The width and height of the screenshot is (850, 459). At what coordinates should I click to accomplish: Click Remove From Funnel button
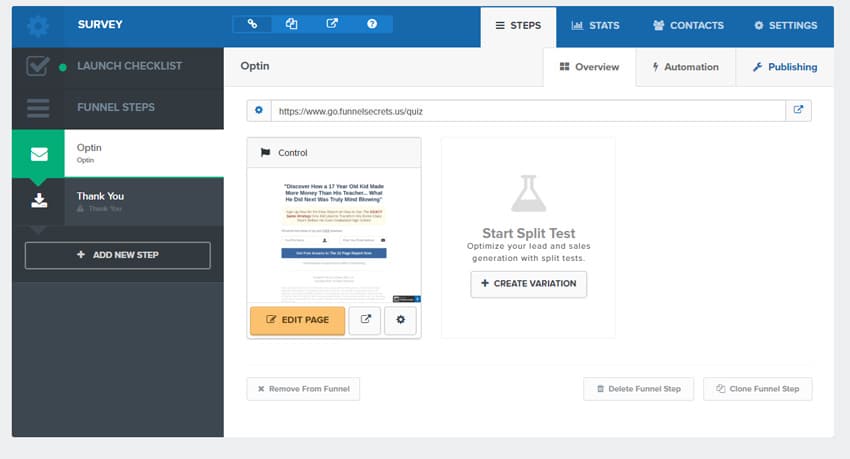click(303, 389)
